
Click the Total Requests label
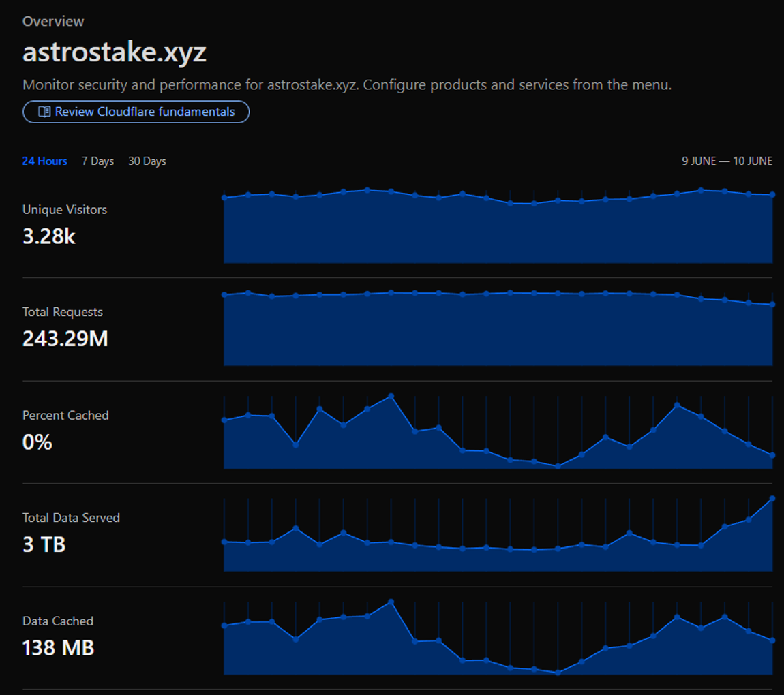click(63, 312)
